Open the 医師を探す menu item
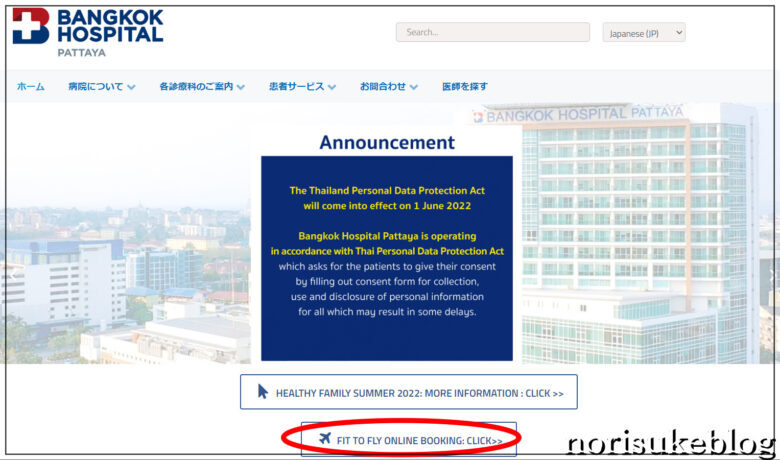780x460 pixels. (465, 87)
